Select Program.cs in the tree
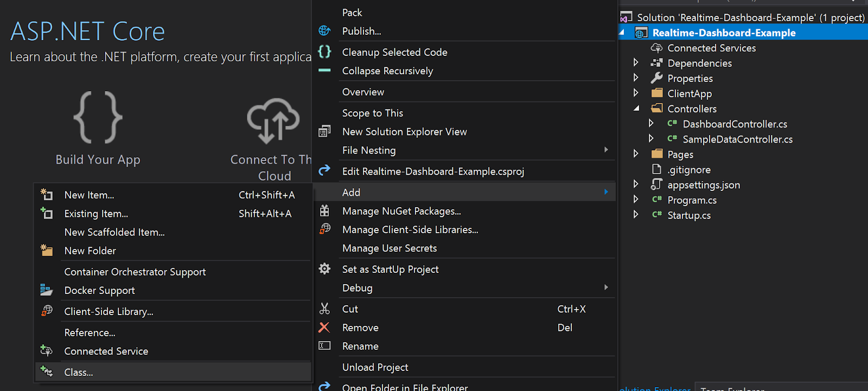This screenshot has width=868, height=391. click(692, 200)
